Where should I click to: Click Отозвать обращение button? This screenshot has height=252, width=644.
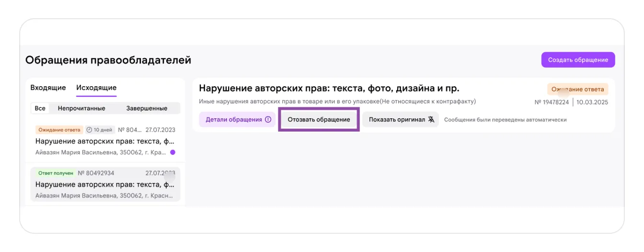pos(319,119)
